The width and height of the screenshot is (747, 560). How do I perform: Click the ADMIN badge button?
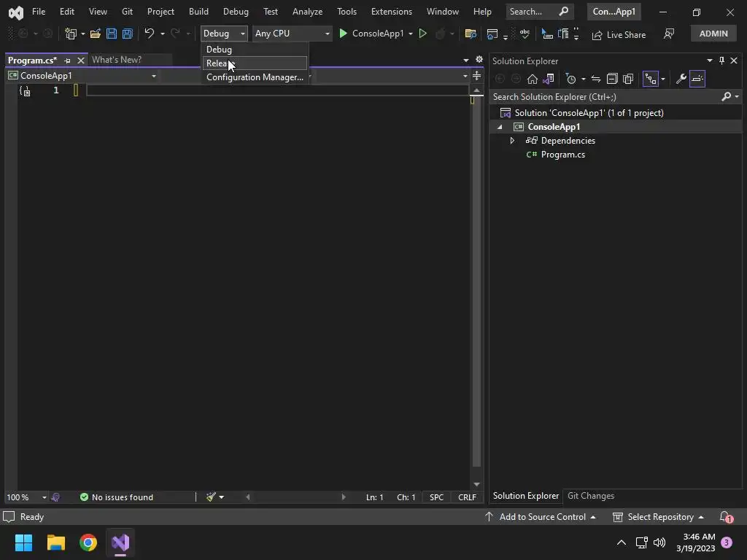coord(713,34)
